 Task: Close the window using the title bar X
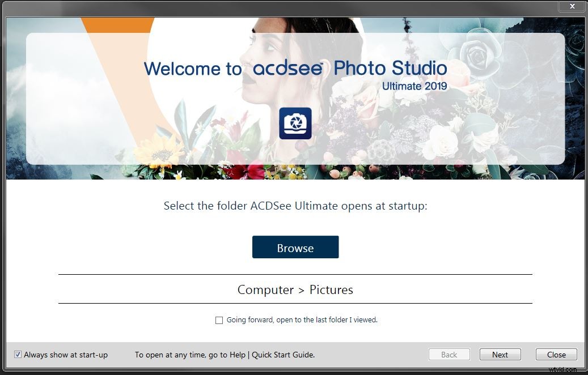coord(572,6)
